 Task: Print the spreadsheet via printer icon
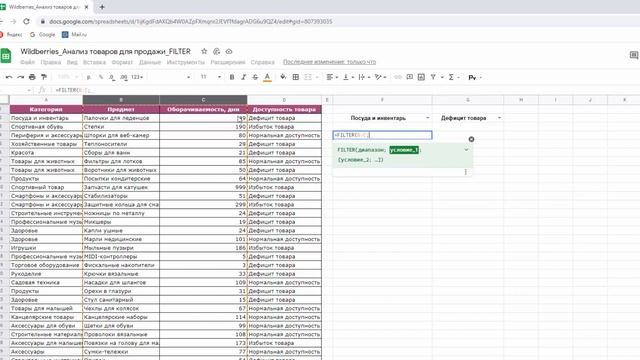click(32, 77)
